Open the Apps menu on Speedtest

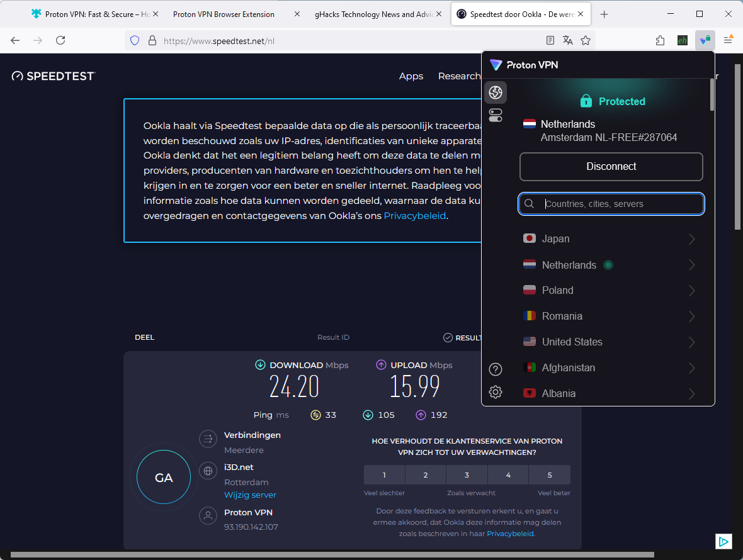[411, 76]
